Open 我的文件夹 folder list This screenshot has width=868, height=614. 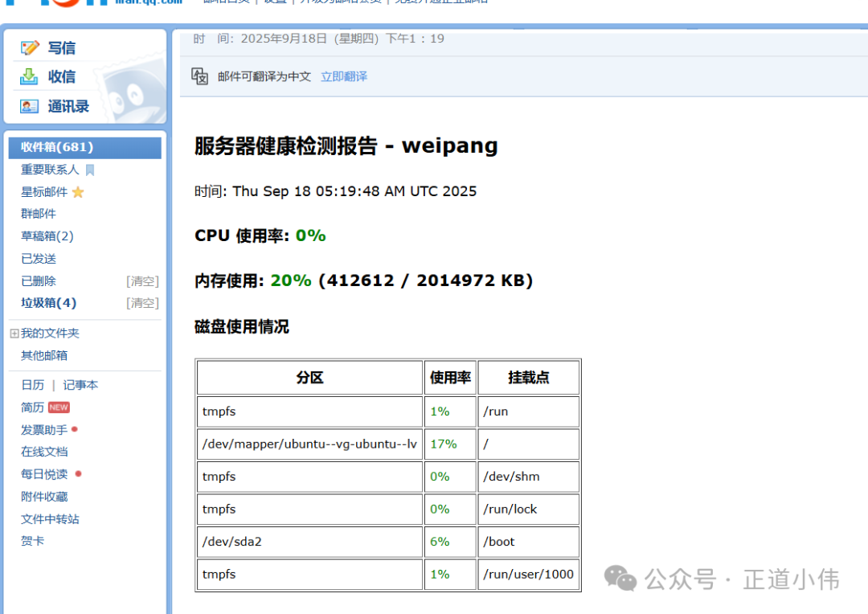(50, 334)
